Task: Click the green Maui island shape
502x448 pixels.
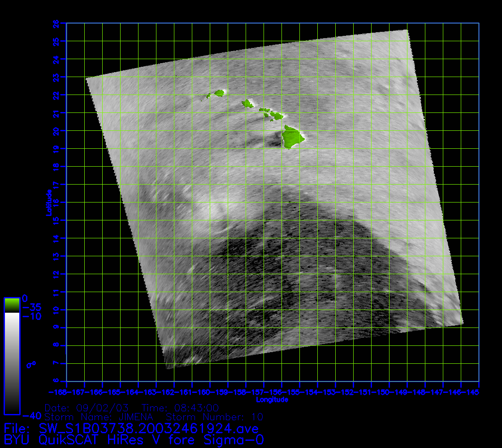Action: [x=276, y=116]
